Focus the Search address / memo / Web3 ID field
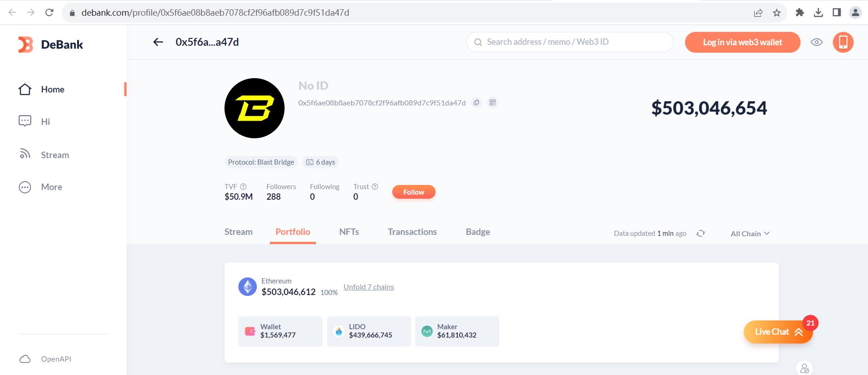This screenshot has width=868, height=375. [x=570, y=42]
